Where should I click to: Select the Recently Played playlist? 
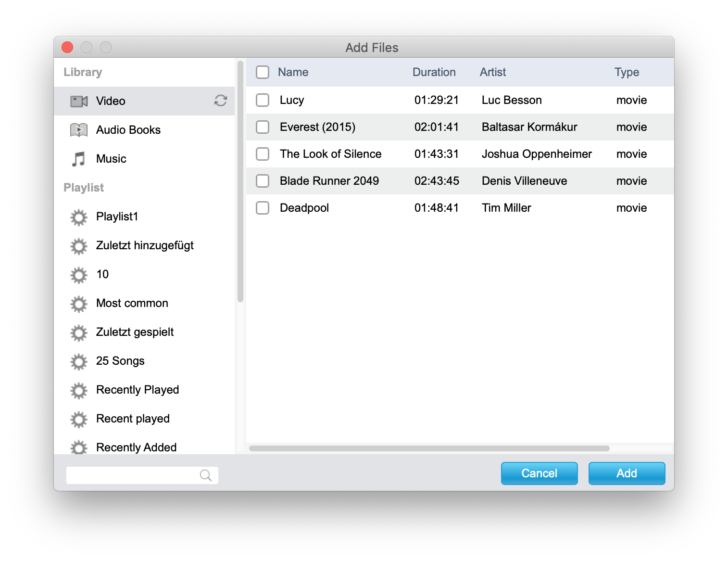(x=144, y=390)
